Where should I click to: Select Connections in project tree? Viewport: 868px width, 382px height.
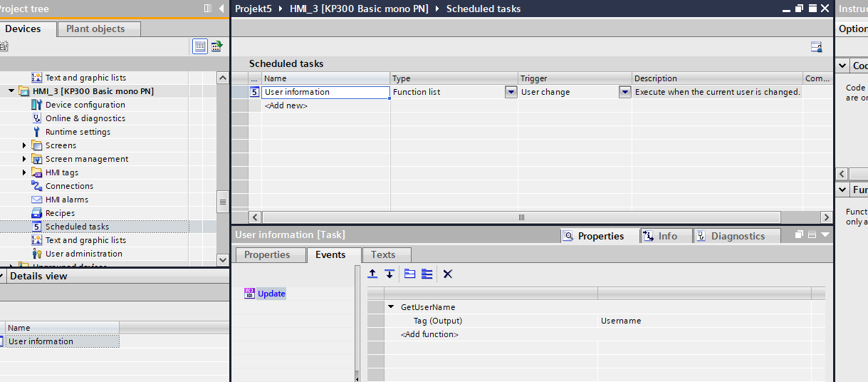[69, 186]
